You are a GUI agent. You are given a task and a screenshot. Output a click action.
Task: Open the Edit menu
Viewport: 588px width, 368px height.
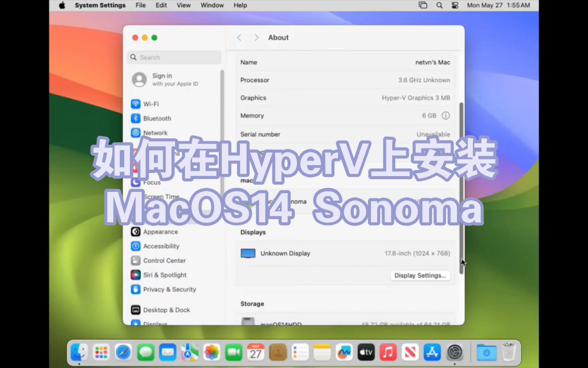[161, 5]
